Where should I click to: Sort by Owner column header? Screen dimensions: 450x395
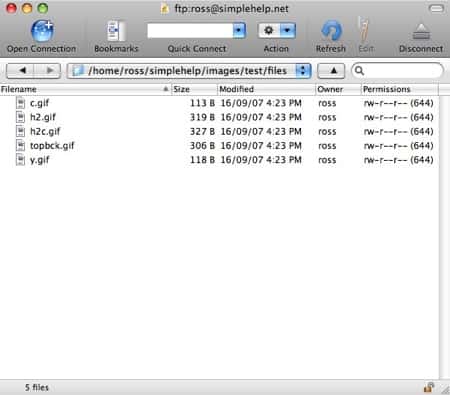pos(338,89)
